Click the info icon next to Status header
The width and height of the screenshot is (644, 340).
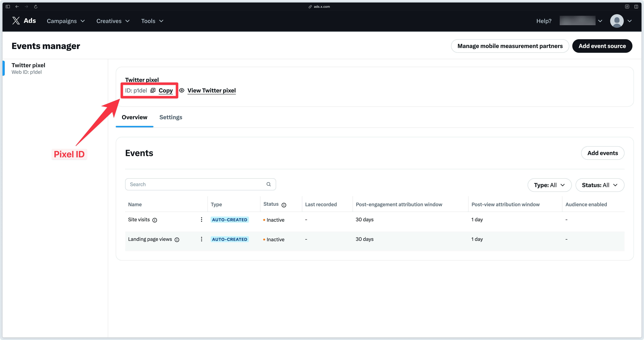click(x=284, y=205)
